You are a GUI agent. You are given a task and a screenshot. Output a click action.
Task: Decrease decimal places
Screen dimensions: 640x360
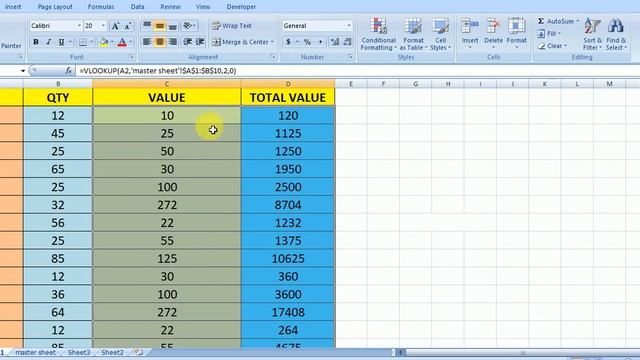[348, 42]
